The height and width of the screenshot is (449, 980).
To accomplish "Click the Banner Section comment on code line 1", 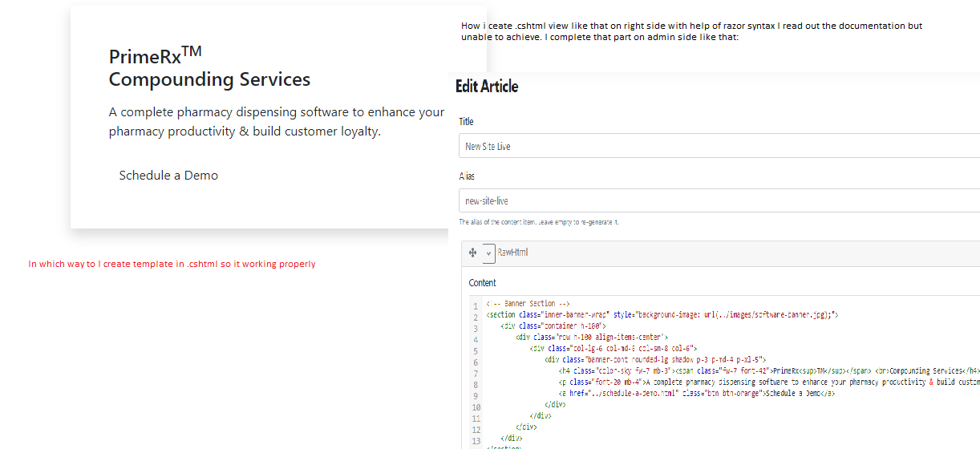I will (528, 304).
